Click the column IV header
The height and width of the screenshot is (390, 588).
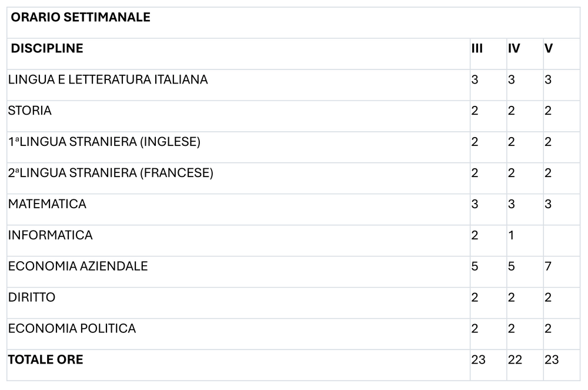[x=525, y=54]
